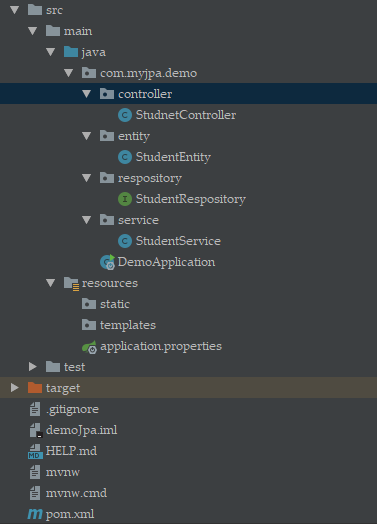Select the test folder label
Image resolution: width=377 pixels, height=524 pixels.
point(74,367)
